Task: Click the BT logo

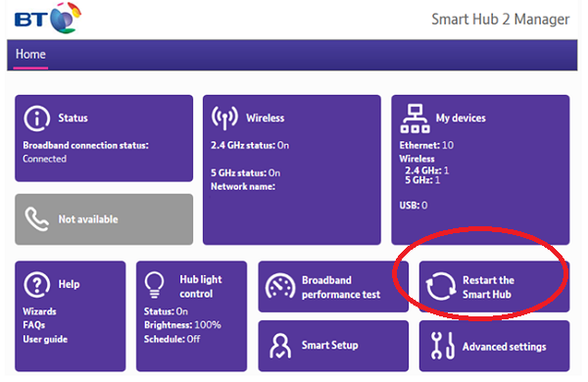Action: [x=48, y=18]
